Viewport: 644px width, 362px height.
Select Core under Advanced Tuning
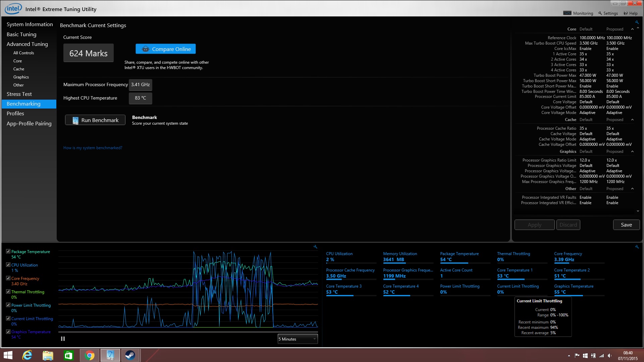coord(17,61)
